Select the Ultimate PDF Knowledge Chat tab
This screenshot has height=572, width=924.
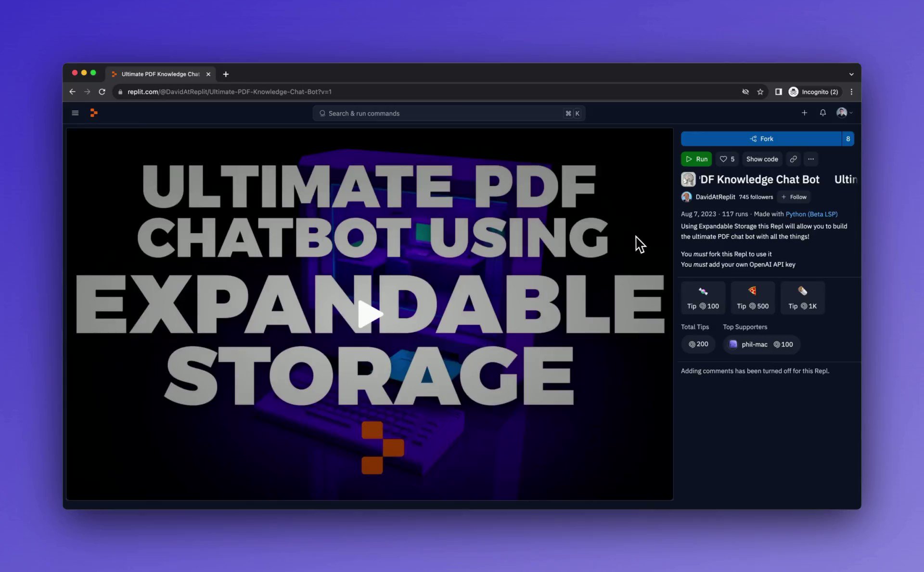[160, 74]
